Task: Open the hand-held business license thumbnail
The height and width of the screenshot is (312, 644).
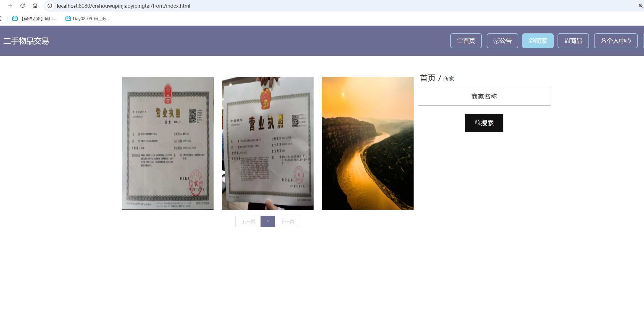Action: pos(268,143)
